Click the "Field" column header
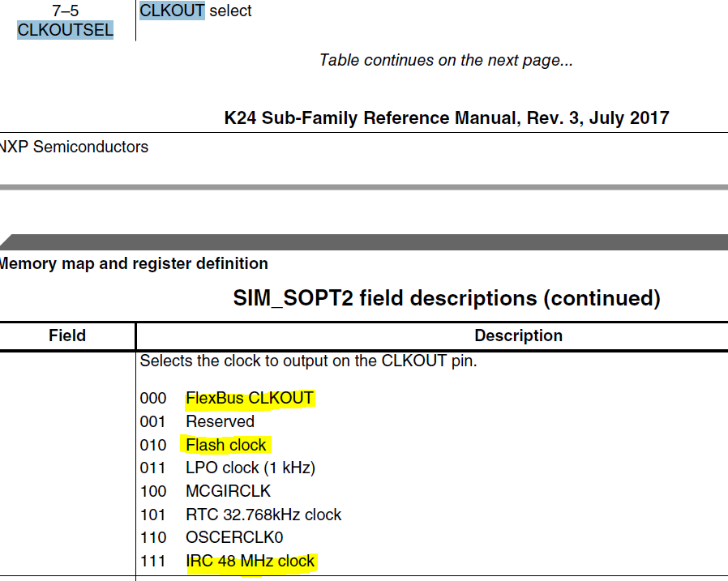This screenshot has height=581, width=728. (67, 335)
